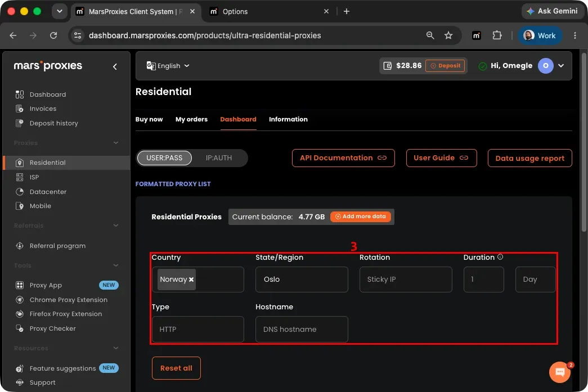
Task: Open the English language dropdown
Action: [168, 66]
